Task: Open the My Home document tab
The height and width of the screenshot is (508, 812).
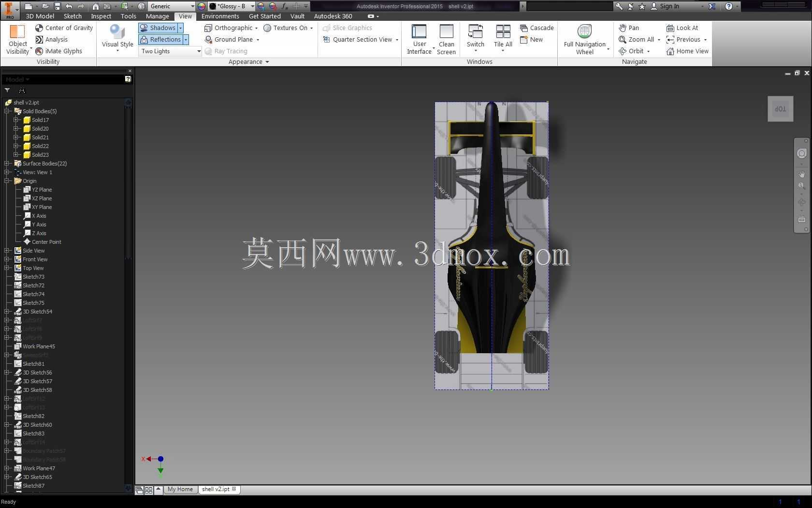Action: pos(180,489)
